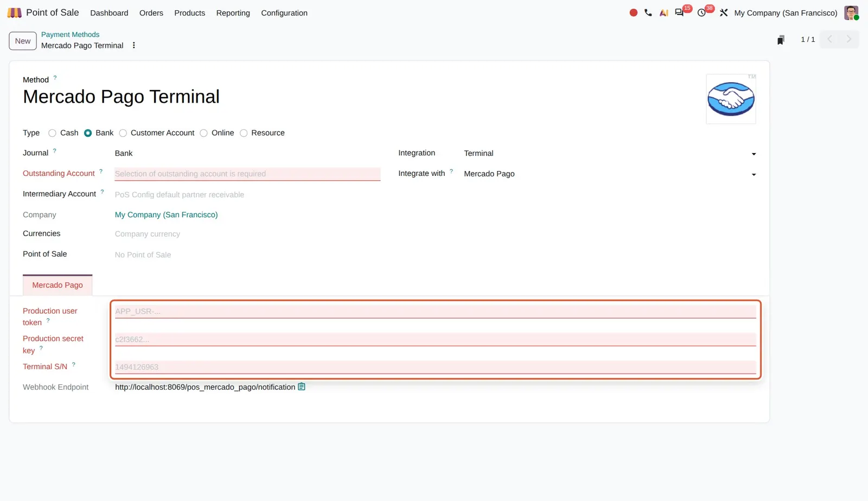Select the Mercado Pago tab

(58, 285)
